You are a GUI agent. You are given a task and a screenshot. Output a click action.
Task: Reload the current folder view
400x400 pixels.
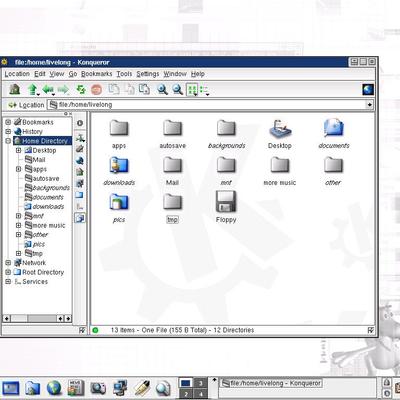click(x=81, y=89)
